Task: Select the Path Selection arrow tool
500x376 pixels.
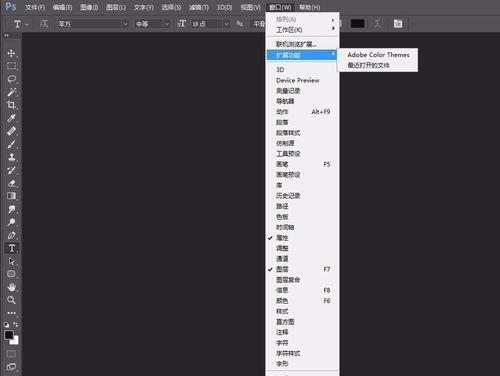Action: (11, 261)
